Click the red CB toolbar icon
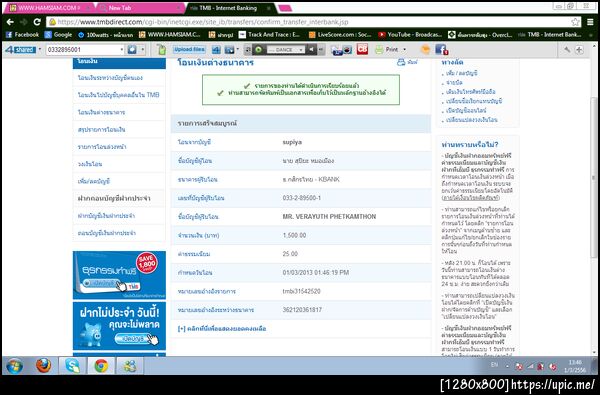This screenshot has height=395, width=600. pos(362,49)
